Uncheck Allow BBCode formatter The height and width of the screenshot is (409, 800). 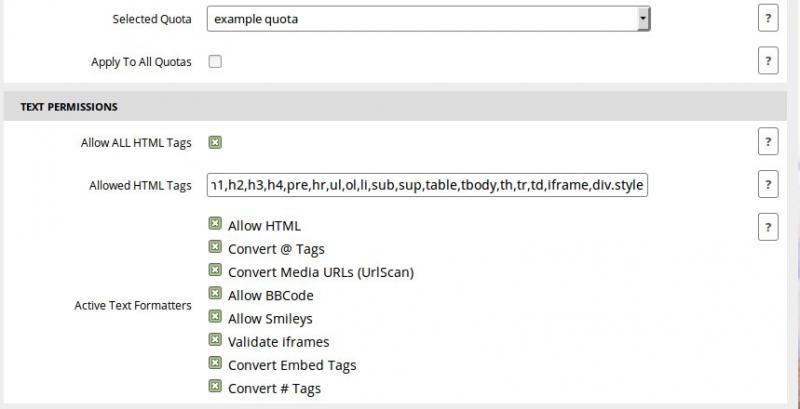click(x=215, y=294)
